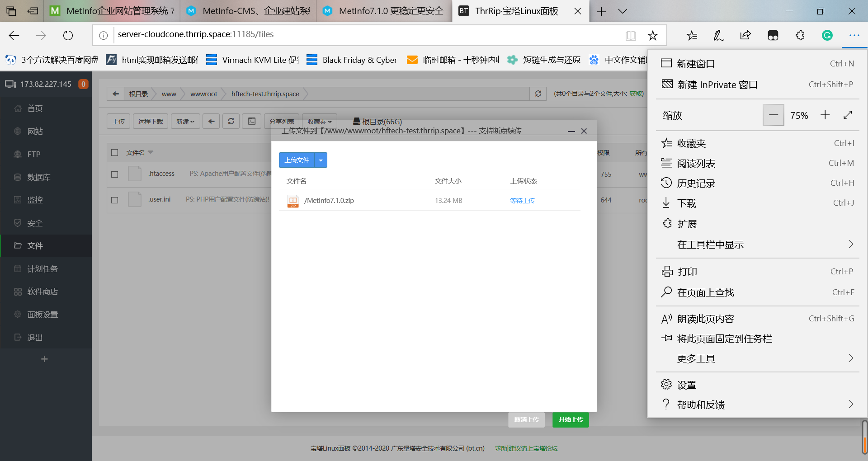Click file toolbar refresh icon button

pyautogui.click(x=231, y=121)
